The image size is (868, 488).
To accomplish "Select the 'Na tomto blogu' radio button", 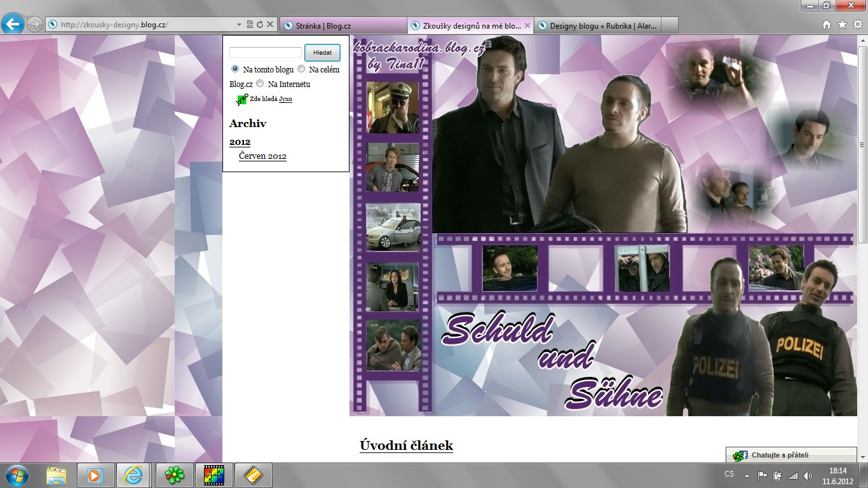I will [235, 69].
